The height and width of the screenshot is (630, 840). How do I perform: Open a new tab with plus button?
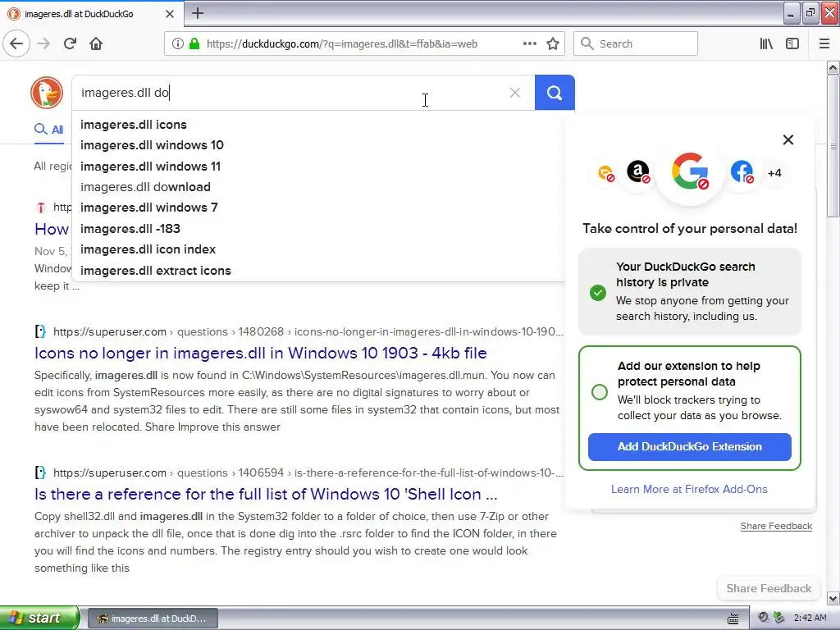coord(198,13)
